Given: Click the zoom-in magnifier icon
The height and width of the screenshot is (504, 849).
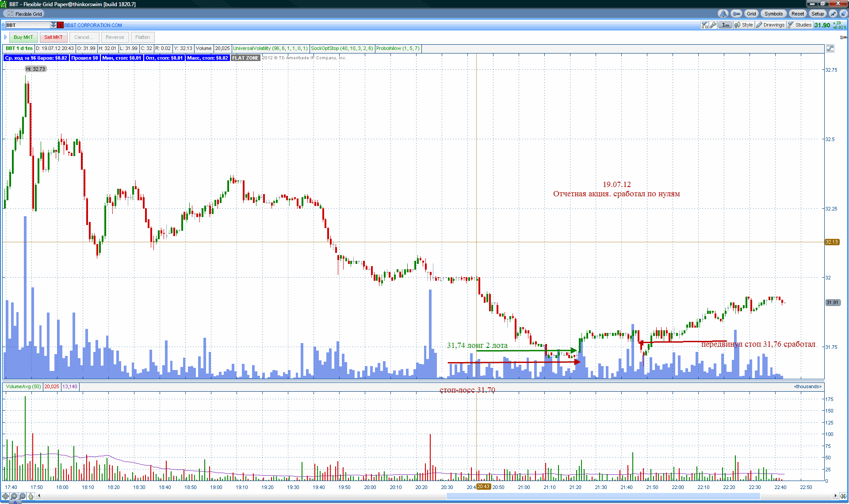Looking at the screenshot, I should 14,496.
